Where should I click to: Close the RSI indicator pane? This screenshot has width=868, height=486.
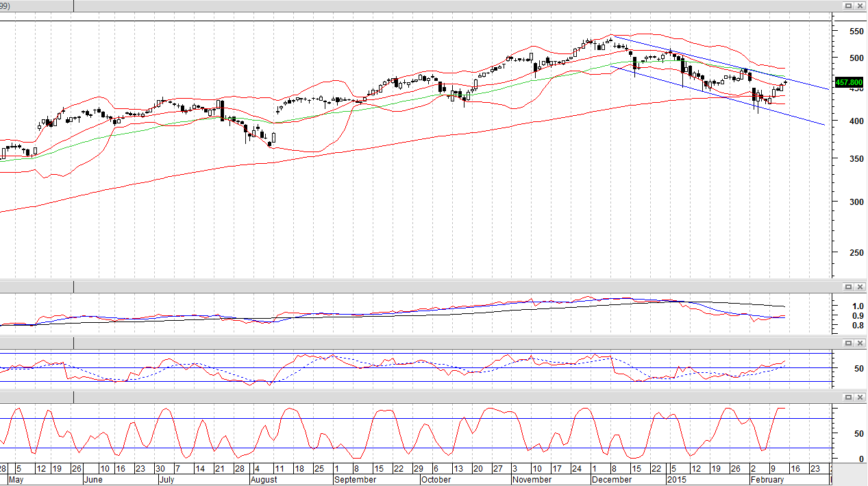[859, 342]
